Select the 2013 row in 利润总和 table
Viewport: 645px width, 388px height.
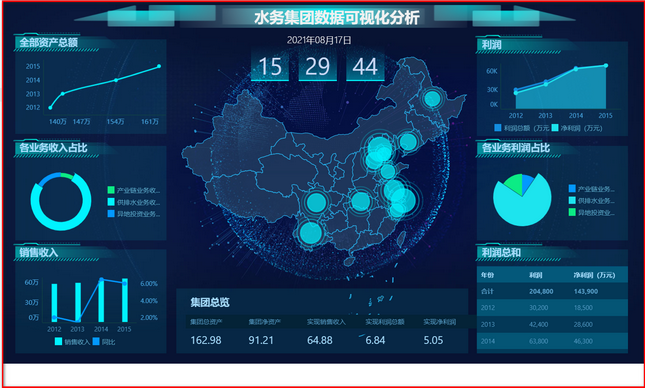pos(552,324)
